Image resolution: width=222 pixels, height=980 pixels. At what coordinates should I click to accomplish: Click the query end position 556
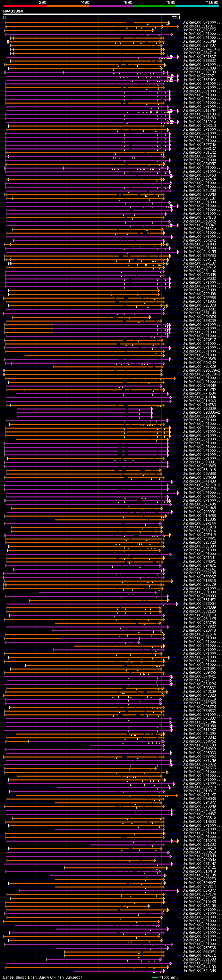tap(175, 17)
